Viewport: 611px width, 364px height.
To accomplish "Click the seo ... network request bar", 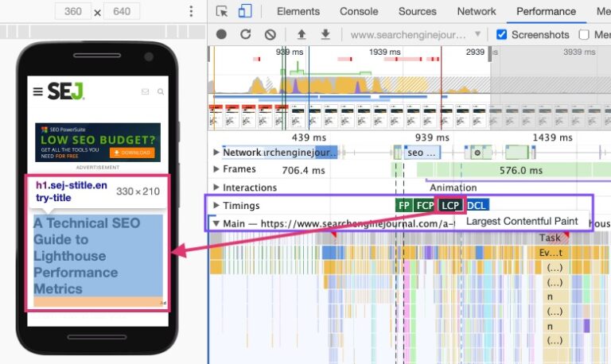I will pos(422,153).
